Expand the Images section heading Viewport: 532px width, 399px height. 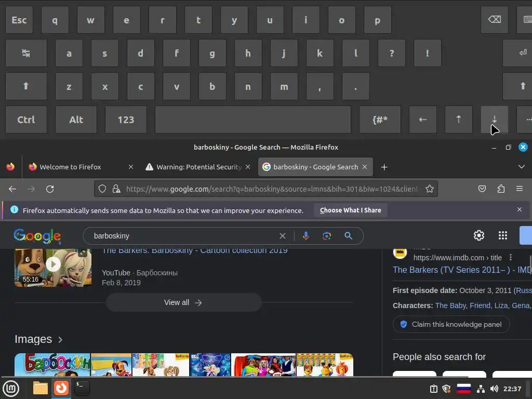pos(38,339)
